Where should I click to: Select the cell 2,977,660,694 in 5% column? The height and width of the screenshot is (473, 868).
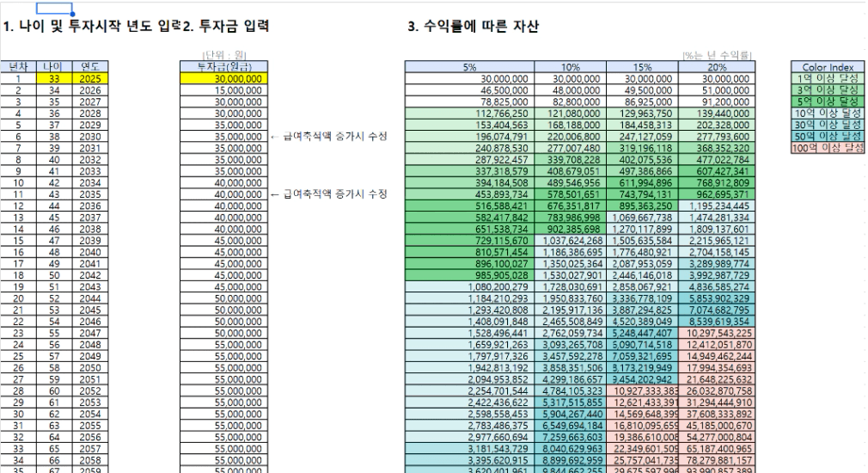click(469, 438)
